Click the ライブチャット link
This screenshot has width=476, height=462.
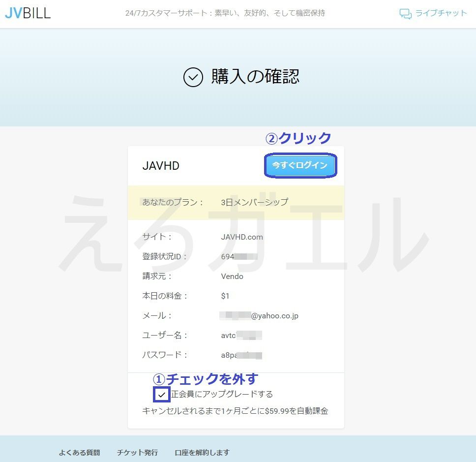click(441, 13)
